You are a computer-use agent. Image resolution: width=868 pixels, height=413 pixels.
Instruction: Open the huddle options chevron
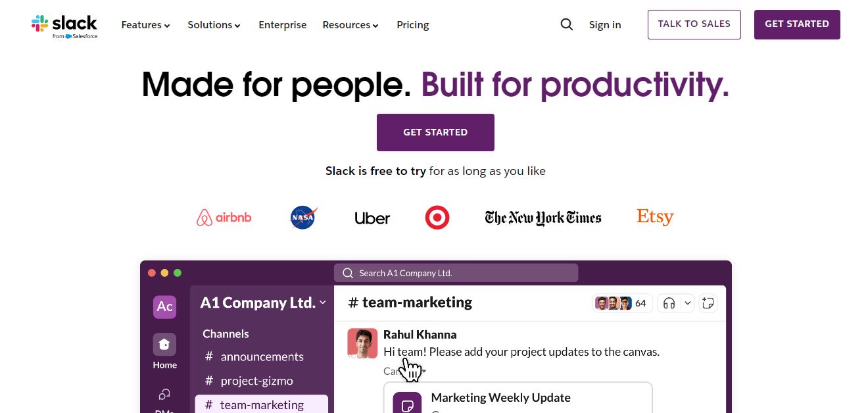pyautogui.click(x=687, y=303)
